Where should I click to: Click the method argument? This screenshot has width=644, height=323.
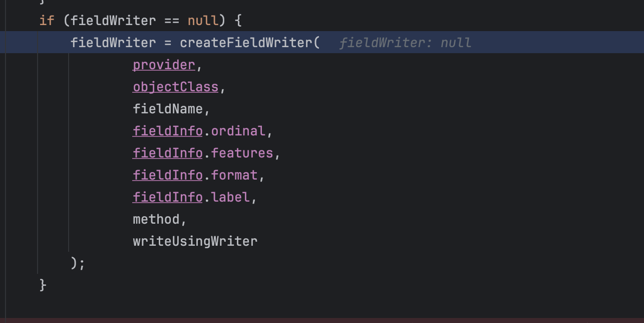(156, 220)
